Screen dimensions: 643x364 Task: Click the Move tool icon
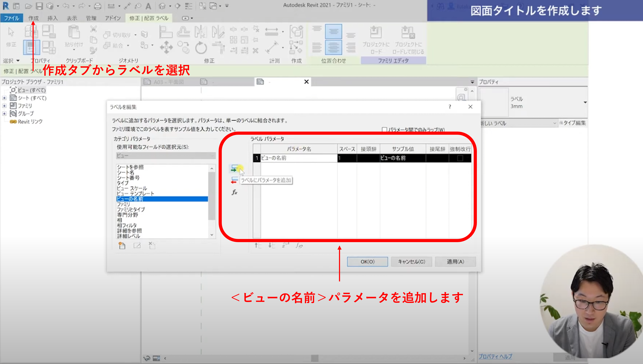pos(166,47)
